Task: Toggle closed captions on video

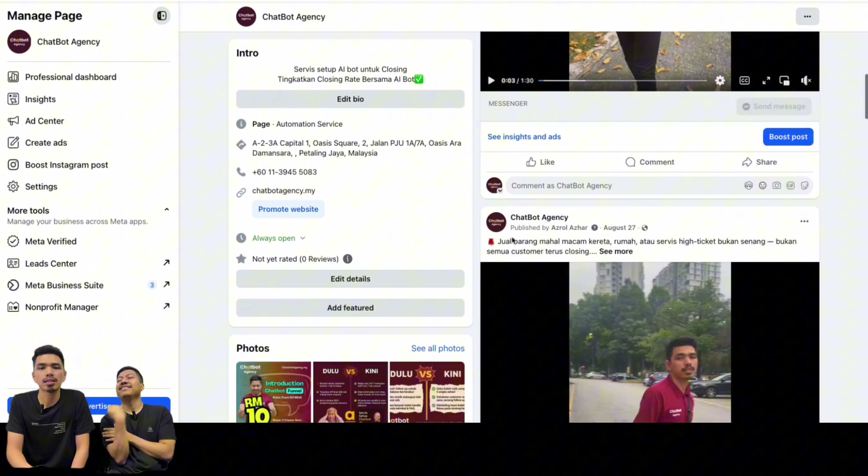Action: click(x=745, y=81)
